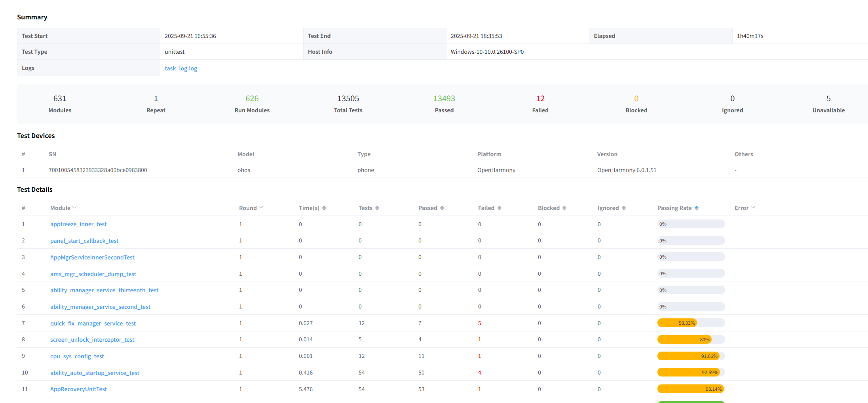Screen dimensions: 868x403
Task: Sort by Tests column icon
Action: 377,208
